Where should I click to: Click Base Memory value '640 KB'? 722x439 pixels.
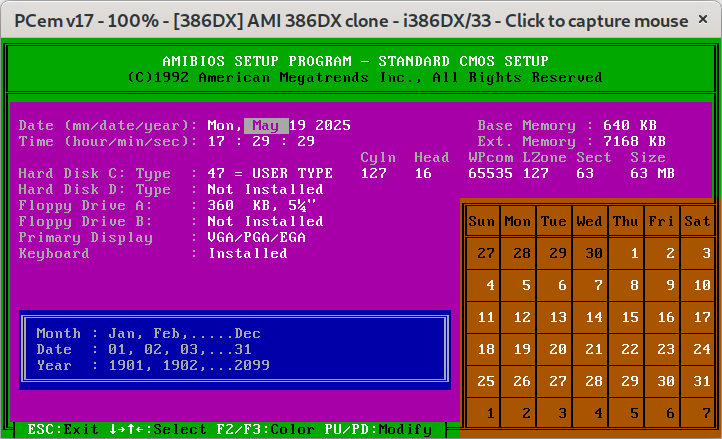(x=630, y=125)
